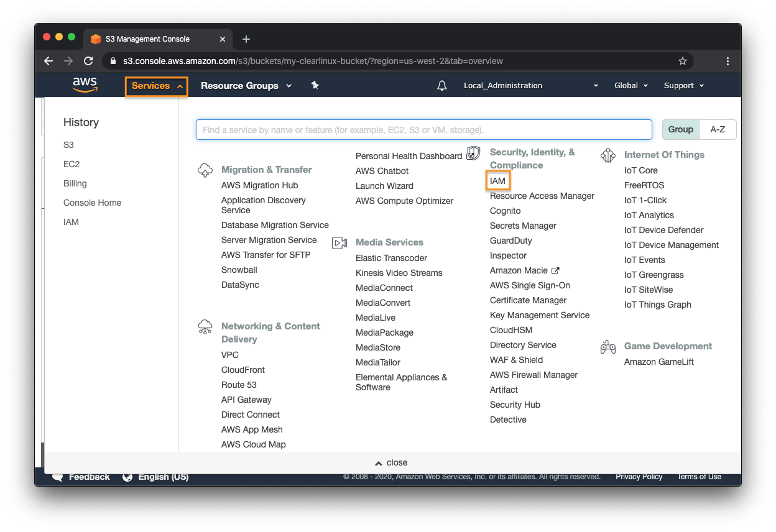Open IAM from the History list
The image size is (776, 532).
71,222
